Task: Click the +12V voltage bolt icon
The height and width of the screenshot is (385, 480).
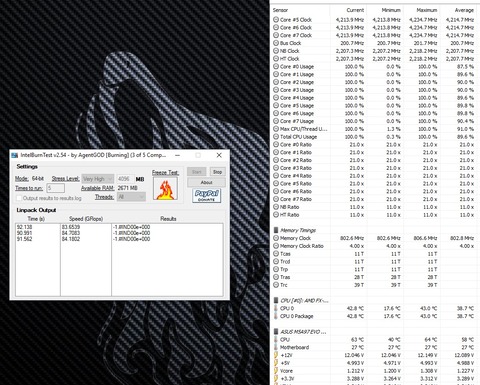Action: [x=276, y=355]
